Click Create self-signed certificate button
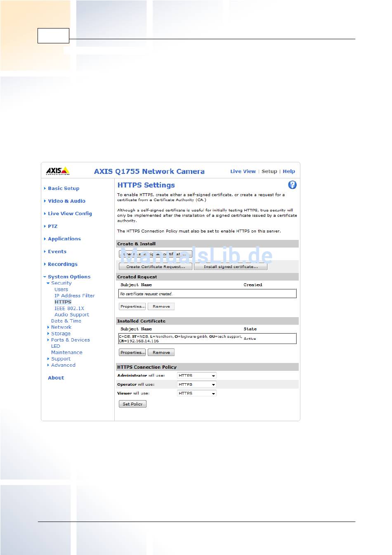This screenshot has width=392, height=555. [x=156, y=254]
